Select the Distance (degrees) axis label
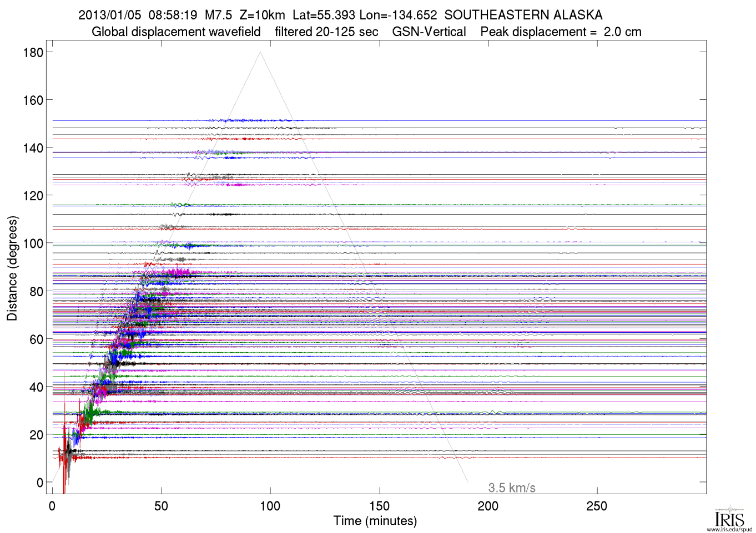Viewport: 756px width, 533px height. pos(12,268)
